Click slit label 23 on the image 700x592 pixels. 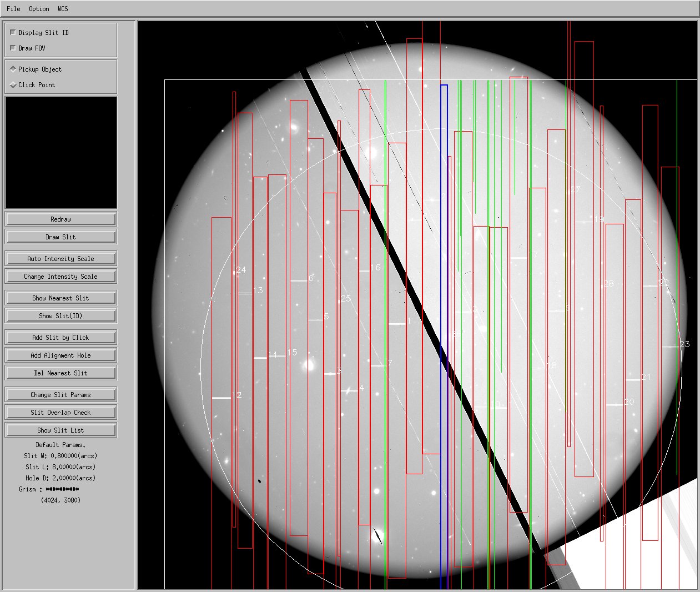[x=685, y=344]
